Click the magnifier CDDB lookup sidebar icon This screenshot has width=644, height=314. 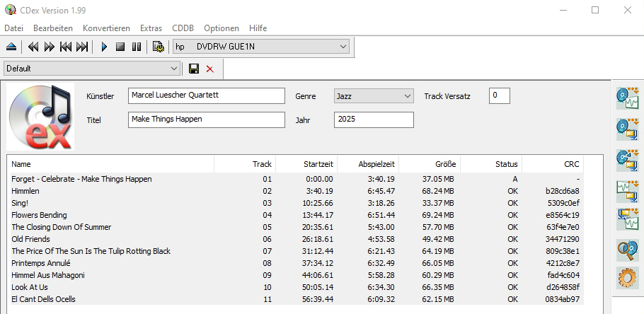pos(627,249)
